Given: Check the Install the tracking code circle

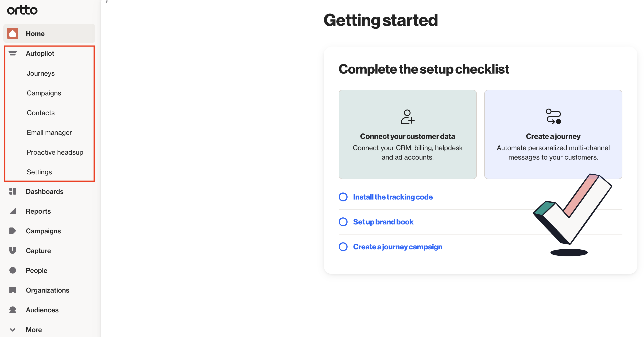Looking at the screenshot, I should (x=343, y=197).
